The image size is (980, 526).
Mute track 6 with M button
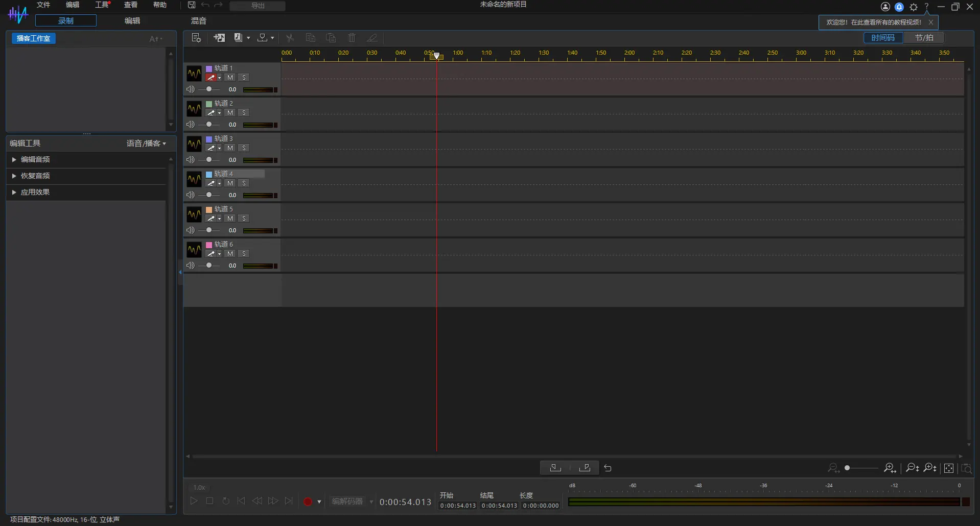pos(230,254)
